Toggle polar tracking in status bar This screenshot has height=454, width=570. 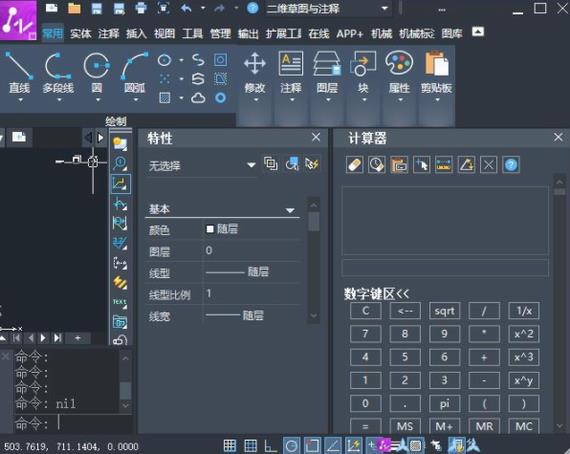[x=291, y=446]
